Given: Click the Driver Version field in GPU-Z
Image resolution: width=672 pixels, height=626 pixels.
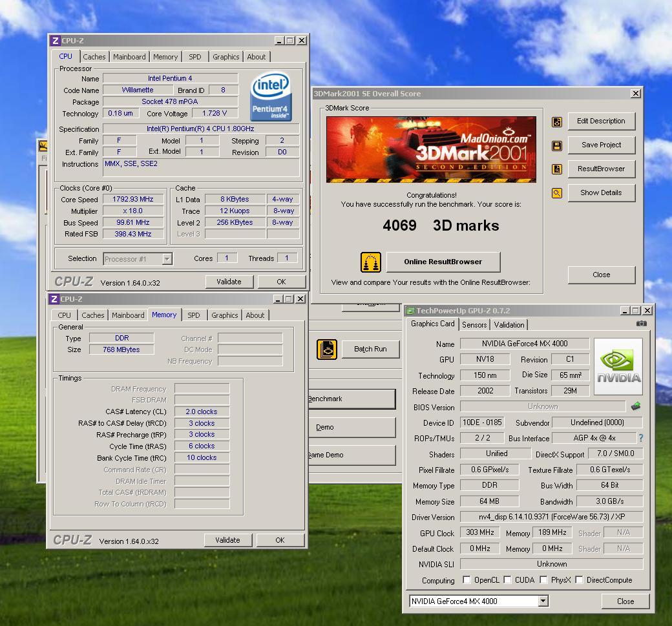Looking at the screenshot, I should click(552, 517).
